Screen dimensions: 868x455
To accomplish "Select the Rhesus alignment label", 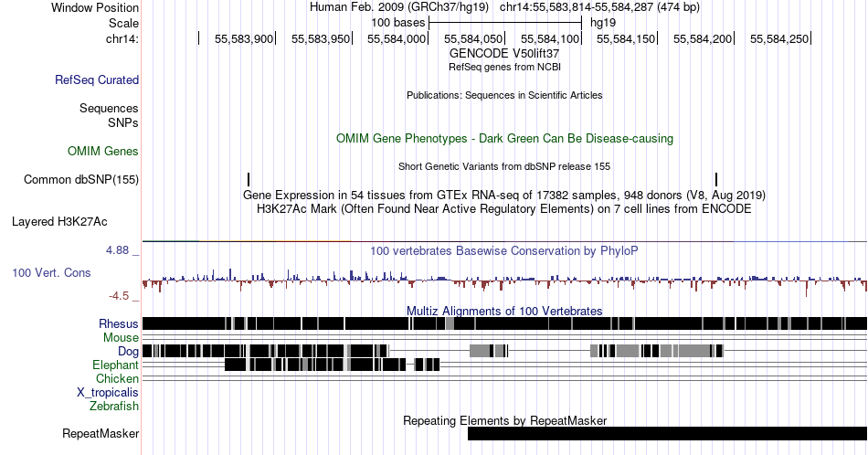I will 119,323.
